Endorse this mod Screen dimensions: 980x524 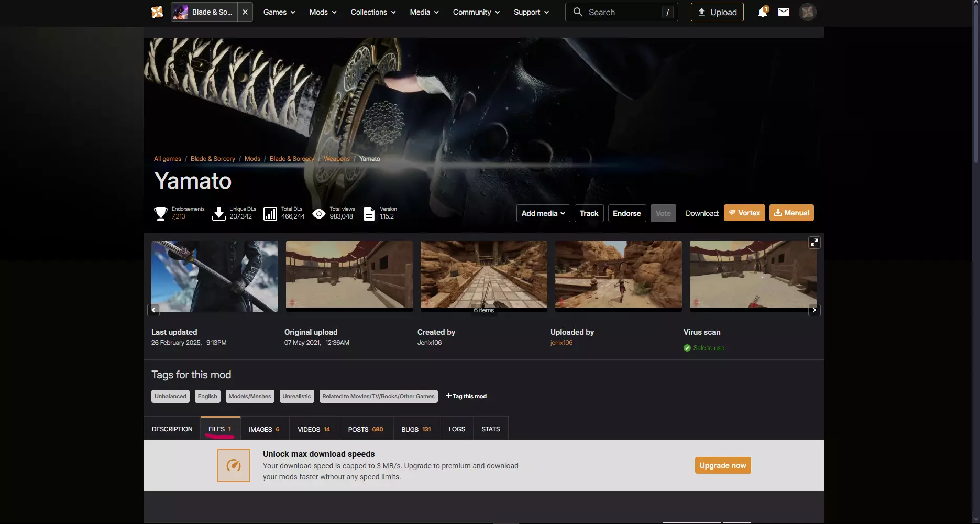627,213
